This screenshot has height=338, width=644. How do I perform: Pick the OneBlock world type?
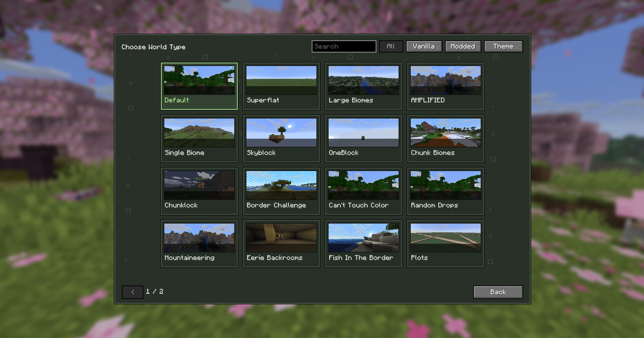[364, 139]
